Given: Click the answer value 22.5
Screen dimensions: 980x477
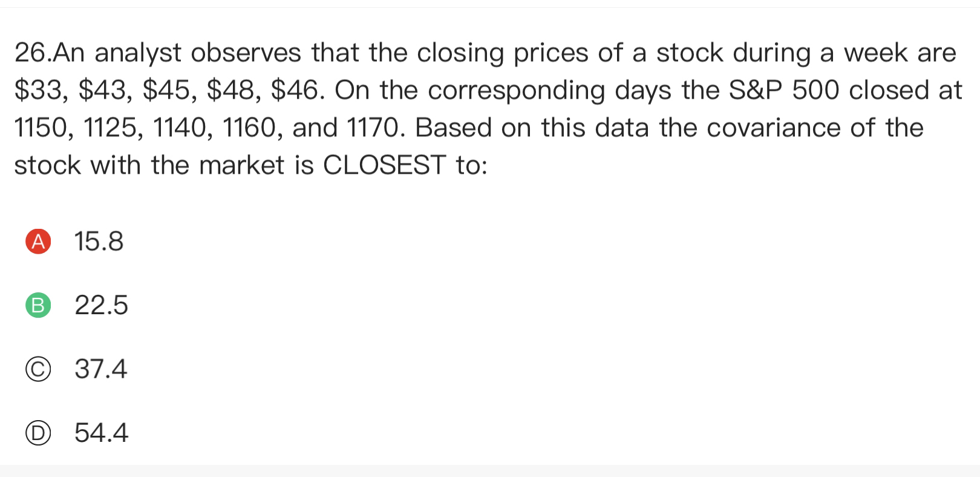Looking at the screenshot, I should tap(101, 305).
